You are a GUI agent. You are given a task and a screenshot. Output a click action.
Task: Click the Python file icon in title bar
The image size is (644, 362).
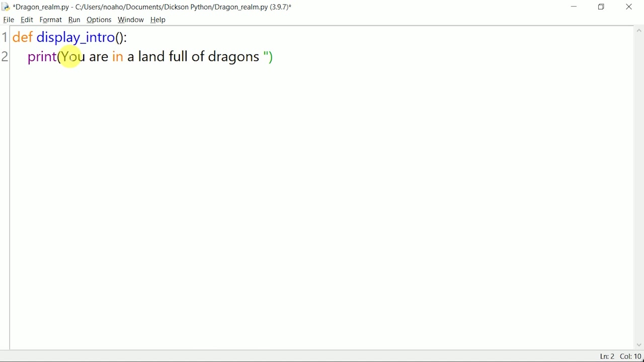(6, 7)
